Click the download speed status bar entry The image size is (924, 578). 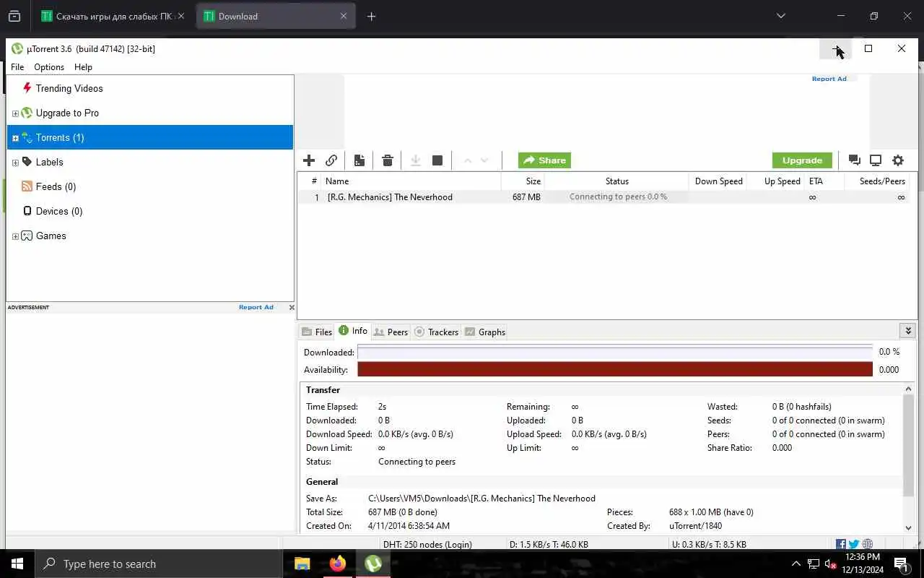coord(549,545)
